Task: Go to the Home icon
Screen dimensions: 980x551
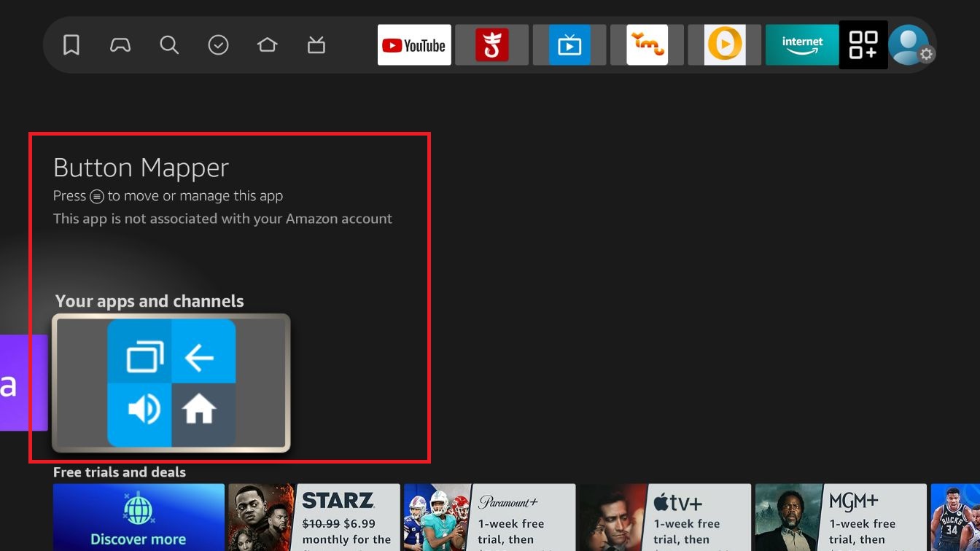Action: pos(267,45)
